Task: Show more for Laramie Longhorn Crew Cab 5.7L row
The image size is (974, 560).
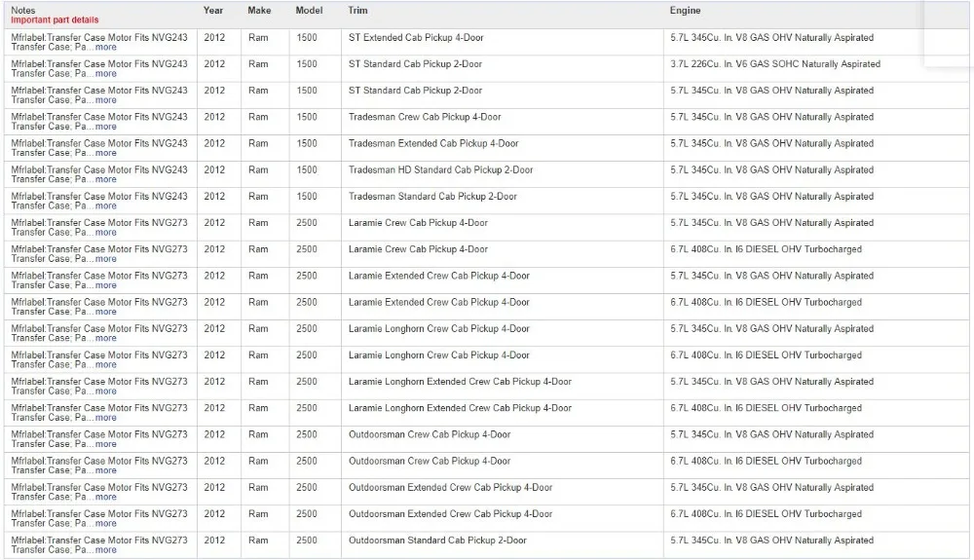Action: [x=105, y=338]
